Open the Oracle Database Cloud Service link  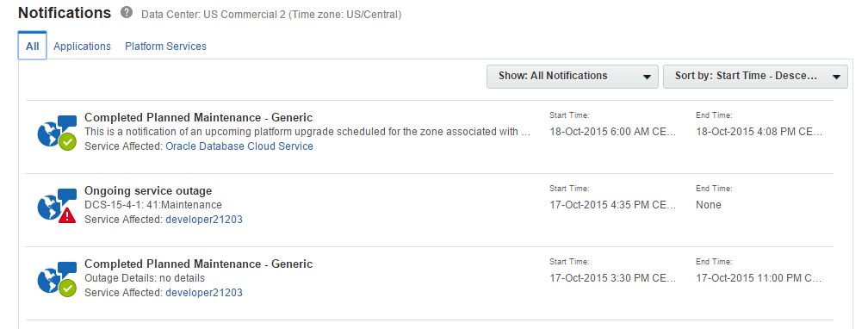coord(239,146)
